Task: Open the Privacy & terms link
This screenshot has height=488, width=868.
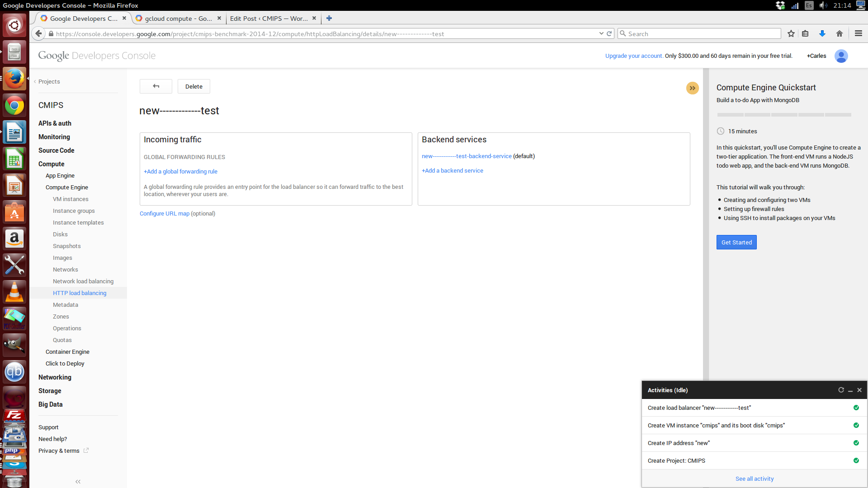Action: pos(59,451)
